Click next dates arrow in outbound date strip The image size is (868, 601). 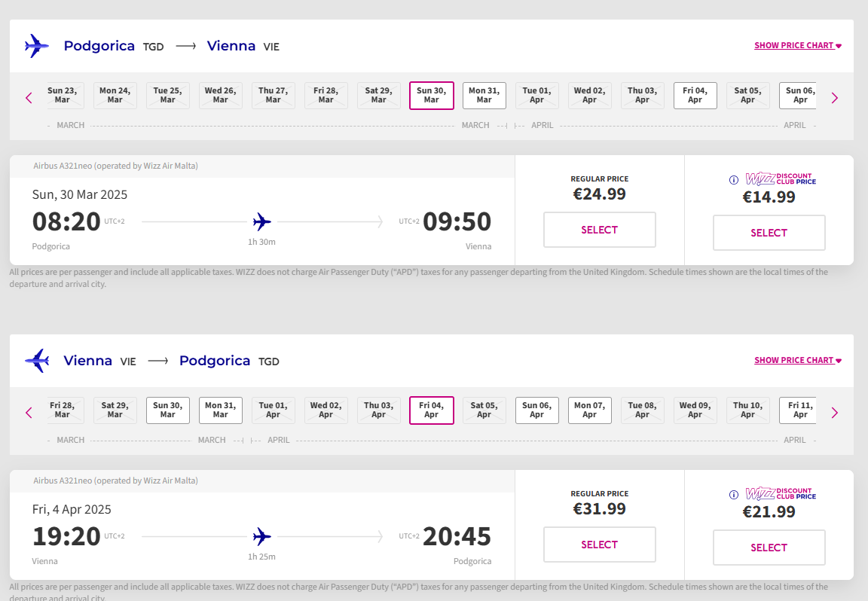(834, 98)
